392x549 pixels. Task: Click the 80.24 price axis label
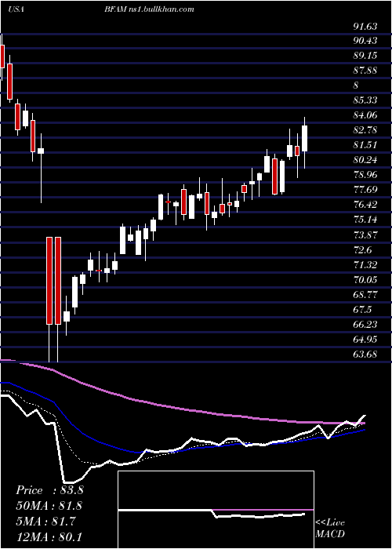[x=365, y=160]
